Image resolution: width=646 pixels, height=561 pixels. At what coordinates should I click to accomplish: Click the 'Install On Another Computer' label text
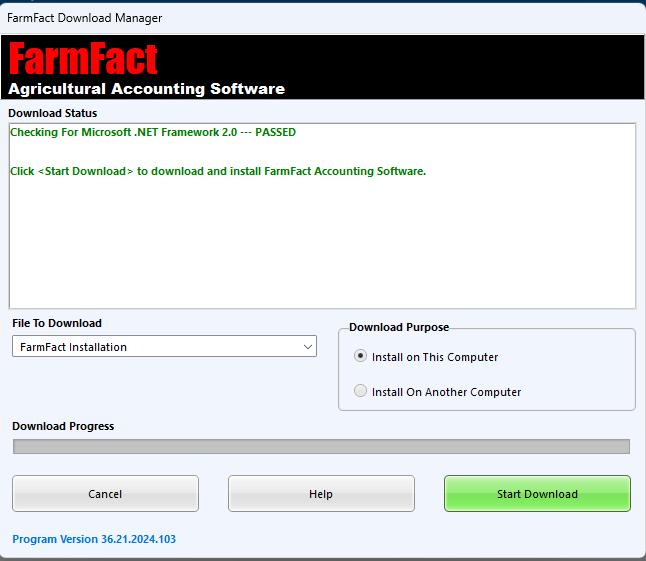(446, 392)
